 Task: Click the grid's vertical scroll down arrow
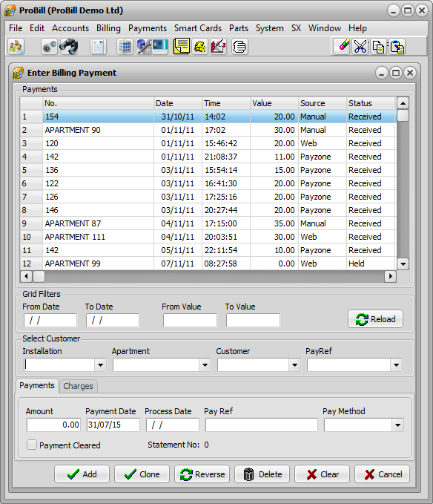(x=403, y=264)
